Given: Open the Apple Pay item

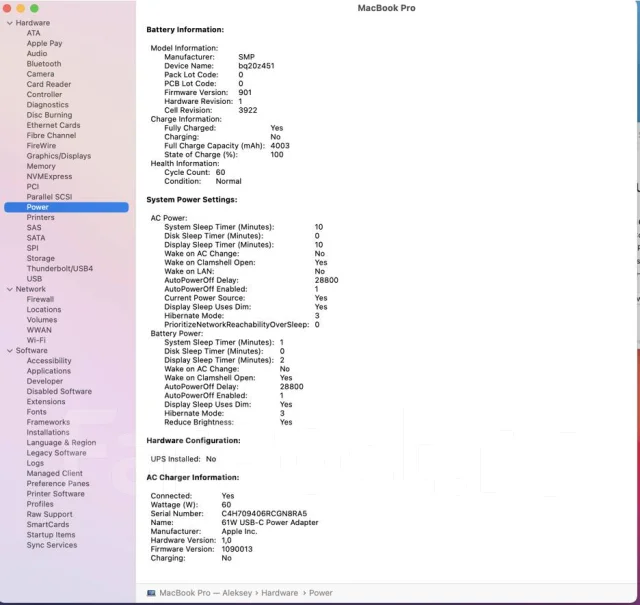Looking at the screenshot, I should pyautogui.click(x=44, y=43).
